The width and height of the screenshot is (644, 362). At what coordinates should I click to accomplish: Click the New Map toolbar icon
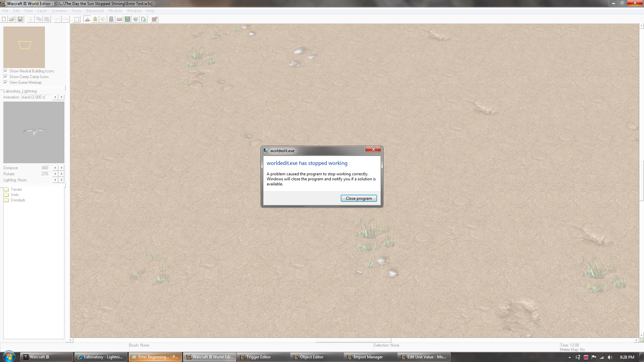coord(4,19)
